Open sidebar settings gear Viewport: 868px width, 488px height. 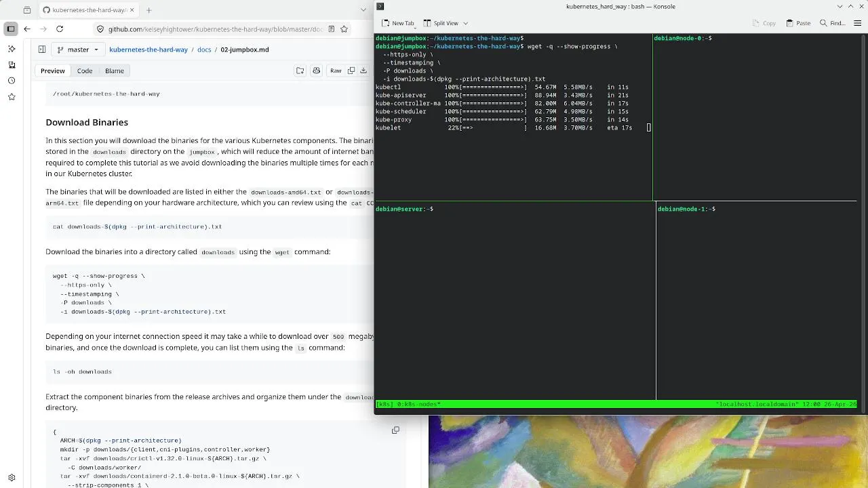12,478
